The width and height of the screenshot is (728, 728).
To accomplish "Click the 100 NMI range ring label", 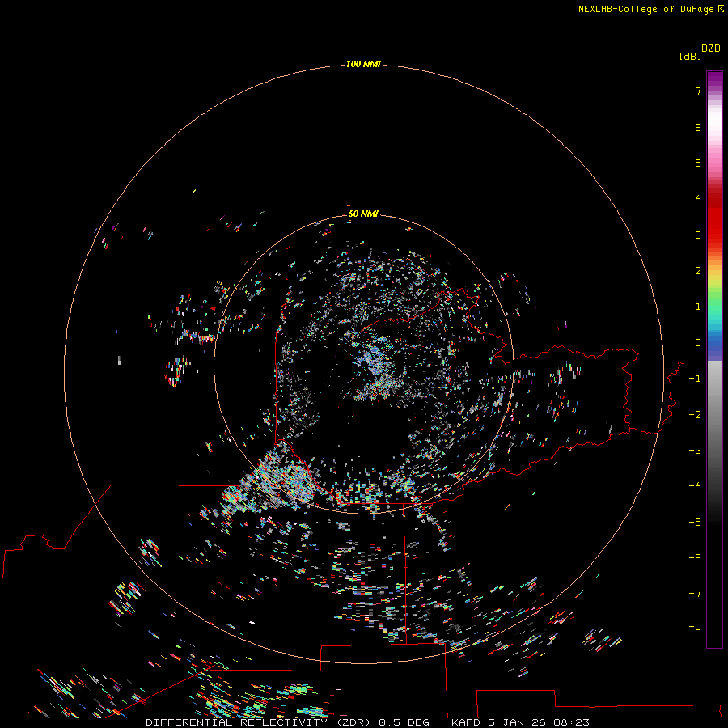I will [x=363, y=64].
